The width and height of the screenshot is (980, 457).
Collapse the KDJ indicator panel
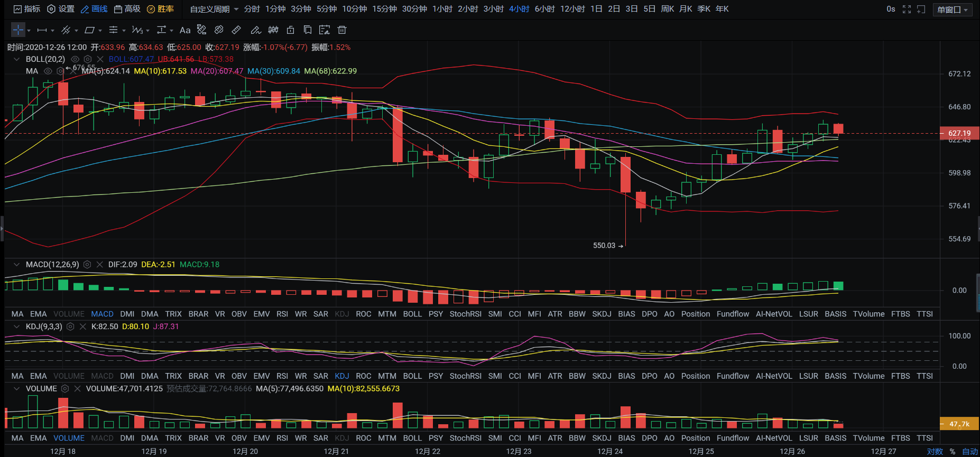(16, 327)
